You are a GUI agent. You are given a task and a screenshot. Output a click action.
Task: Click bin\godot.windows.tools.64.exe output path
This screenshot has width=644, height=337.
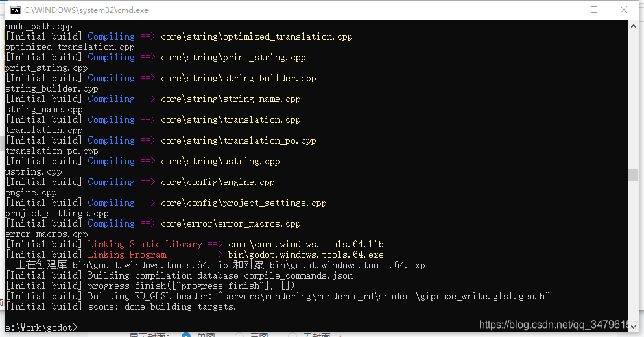tap(306, 255)
